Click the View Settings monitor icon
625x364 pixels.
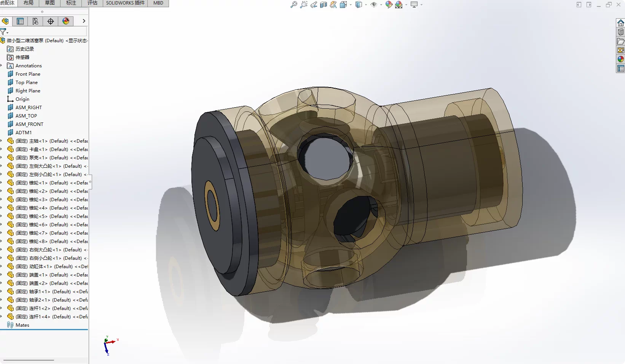click(x=414, y=5)
